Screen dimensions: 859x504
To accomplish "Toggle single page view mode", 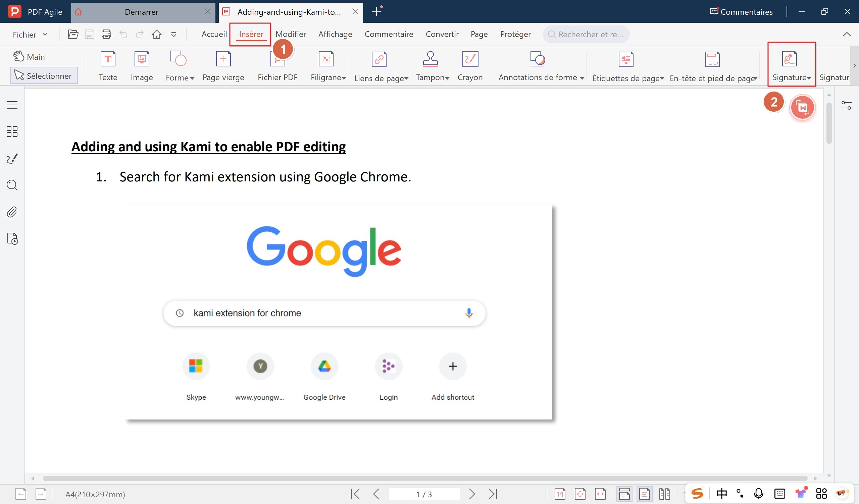I will (x=645, y=494).
